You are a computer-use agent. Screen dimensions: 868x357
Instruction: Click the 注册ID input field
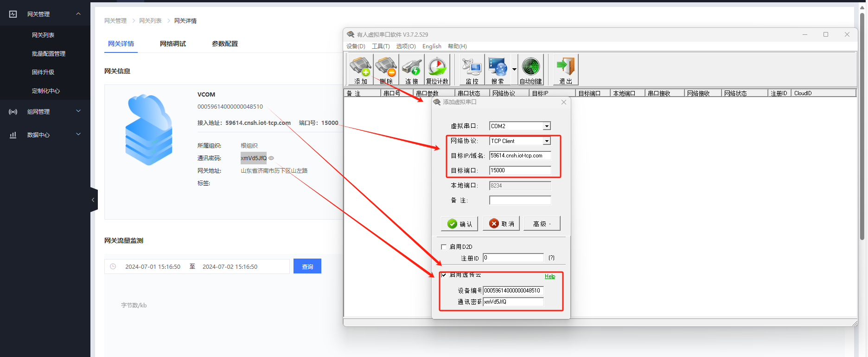513,258
